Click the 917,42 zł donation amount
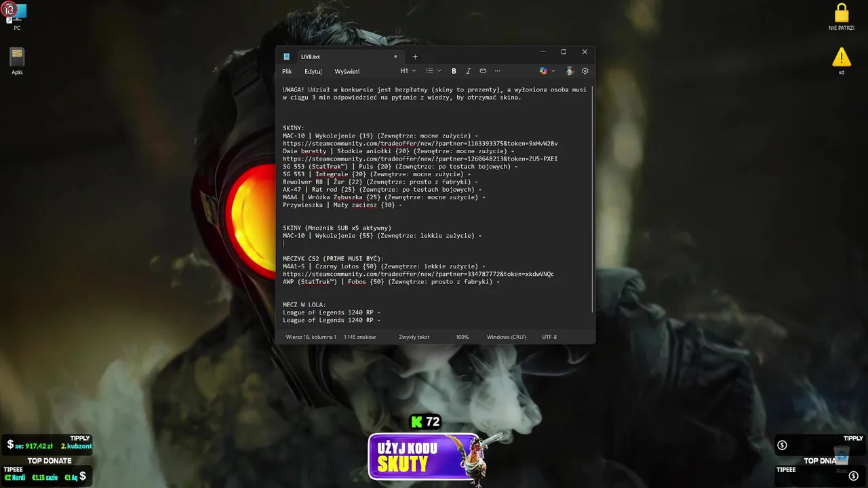868x488 pixels. (x=39, y=446)
